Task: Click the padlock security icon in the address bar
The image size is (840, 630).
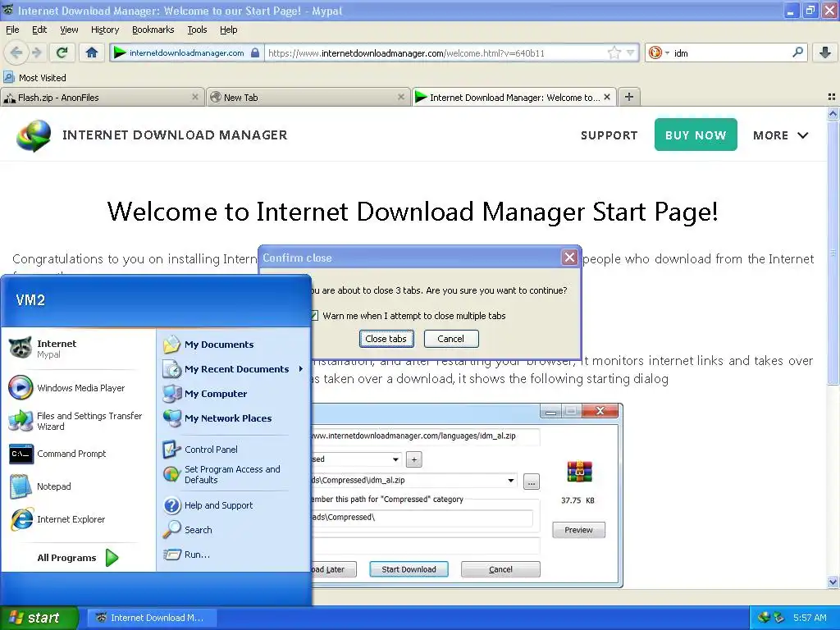Action: coord(256,52)
